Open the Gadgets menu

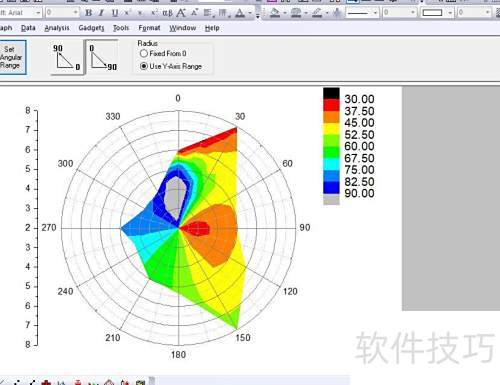pos(91,28)
